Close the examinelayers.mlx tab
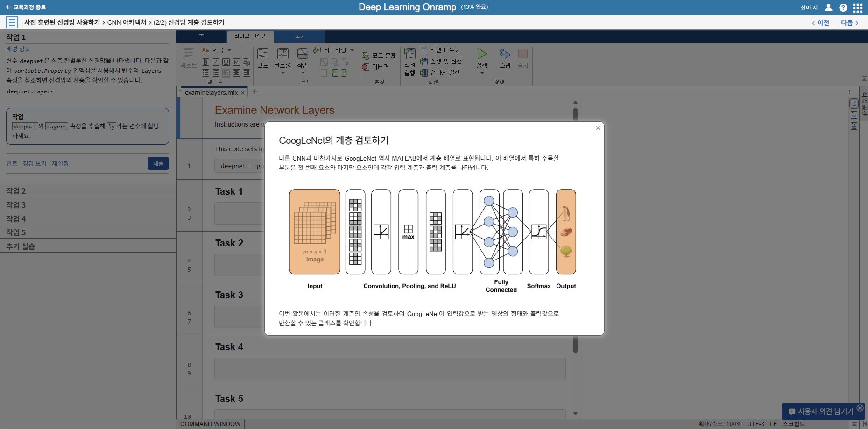This screenshot has height=429, width=868. coord(243,93)
